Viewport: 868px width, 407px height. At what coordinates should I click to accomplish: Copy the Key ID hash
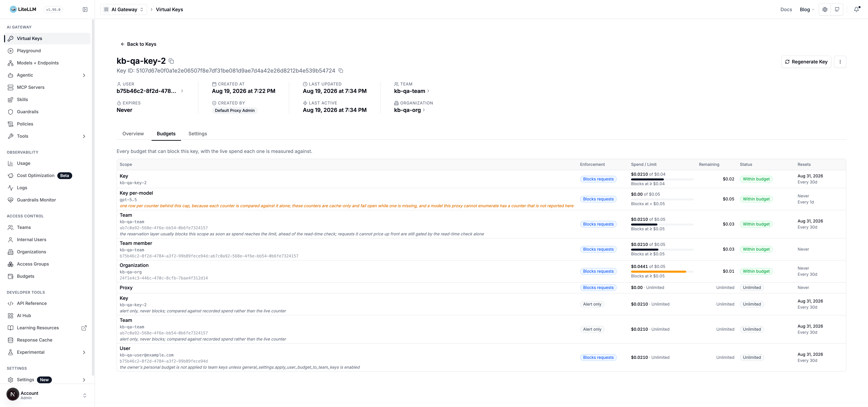click(x=341, y=71)
